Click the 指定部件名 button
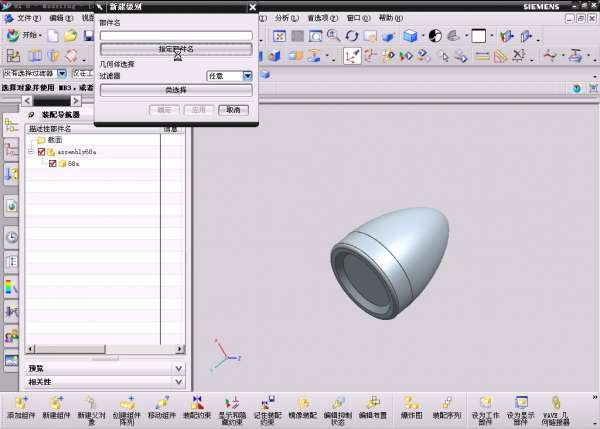The image size is (600, 429). 175,48
